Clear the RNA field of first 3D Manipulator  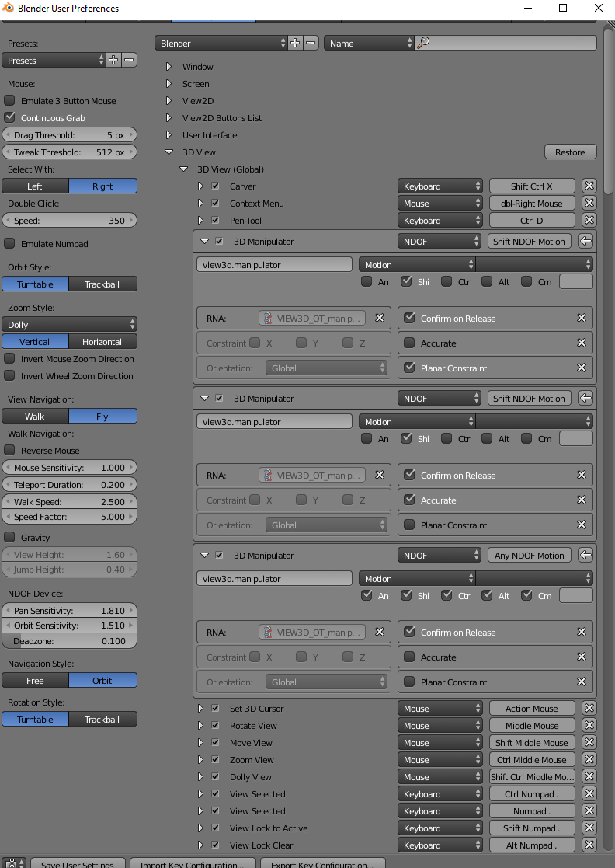tap(380, 319)
